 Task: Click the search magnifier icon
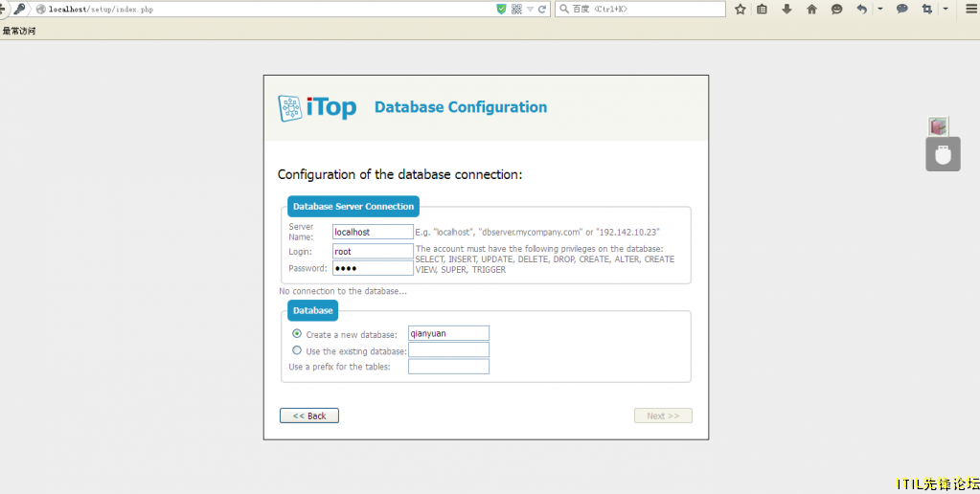point(563,9)
